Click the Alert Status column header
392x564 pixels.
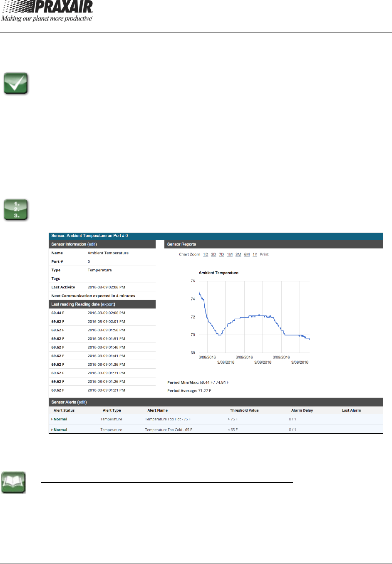(64, 410)
